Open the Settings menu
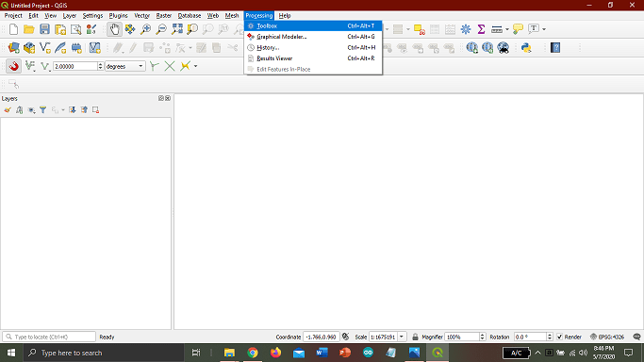The image size is (644, 362). click(x=92, y=16)
